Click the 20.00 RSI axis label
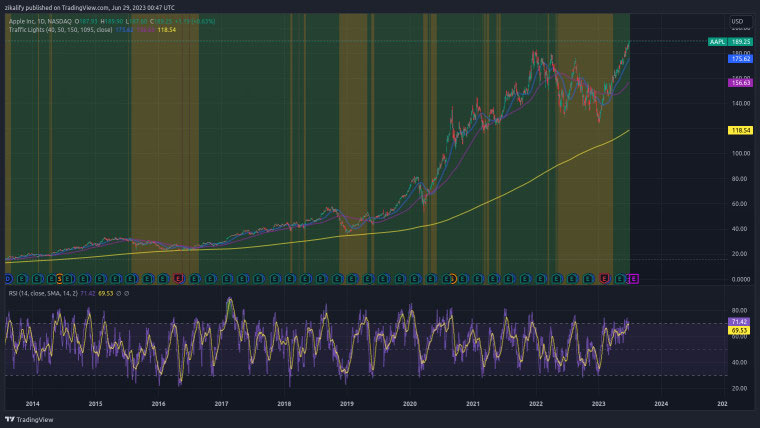The height and width of the screenshot is (428, 760). (739, 389)
